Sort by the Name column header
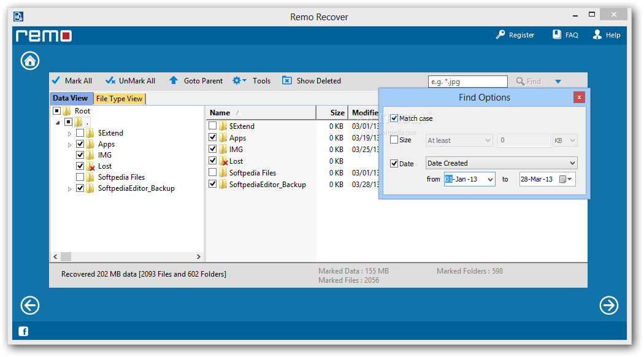Image resolution: width=644 pixels, height=357 pixels. (x=261, y=113)
